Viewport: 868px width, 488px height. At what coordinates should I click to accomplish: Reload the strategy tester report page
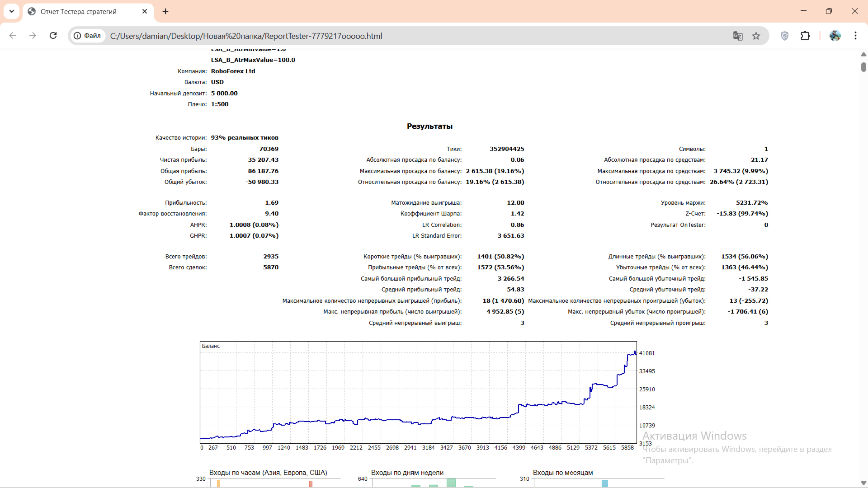tap(53, 36)
